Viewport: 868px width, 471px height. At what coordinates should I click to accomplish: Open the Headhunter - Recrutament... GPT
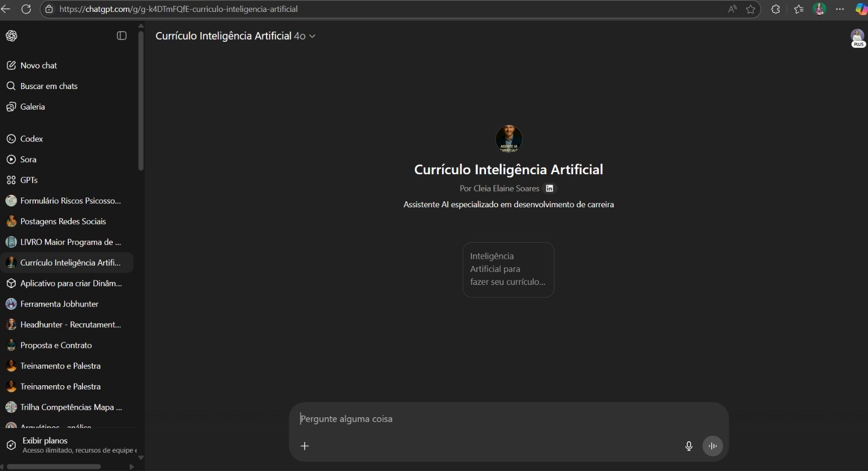[67, 324]
